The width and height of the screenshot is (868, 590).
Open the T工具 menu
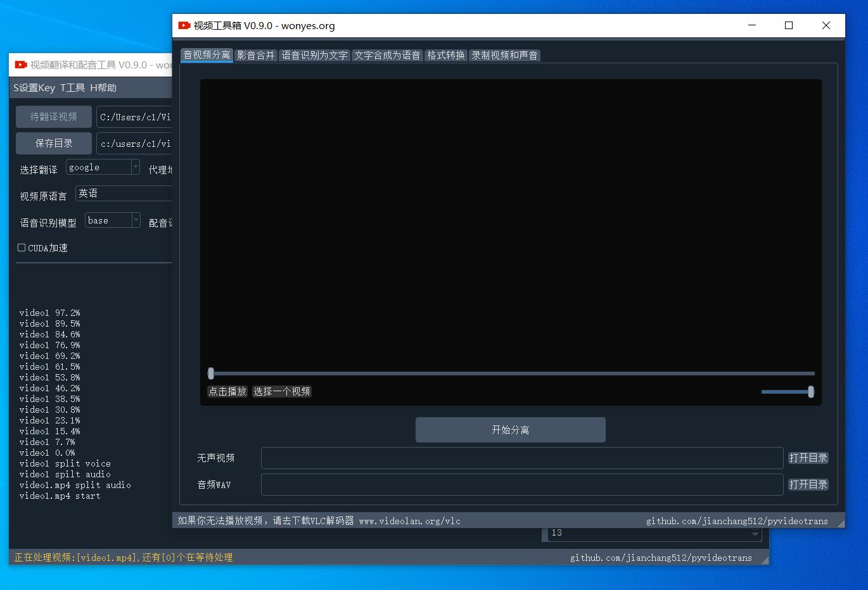pyautogui.click(x=72, y=88)
